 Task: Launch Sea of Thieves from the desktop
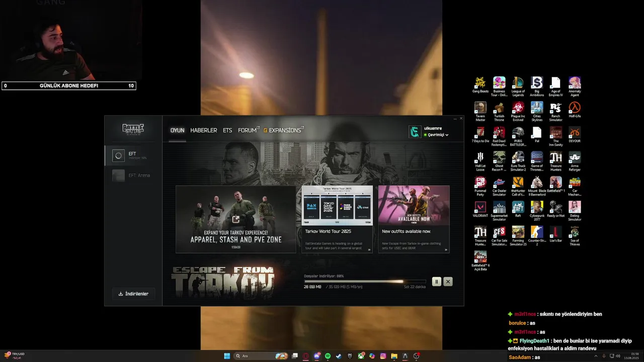(575, 236)
